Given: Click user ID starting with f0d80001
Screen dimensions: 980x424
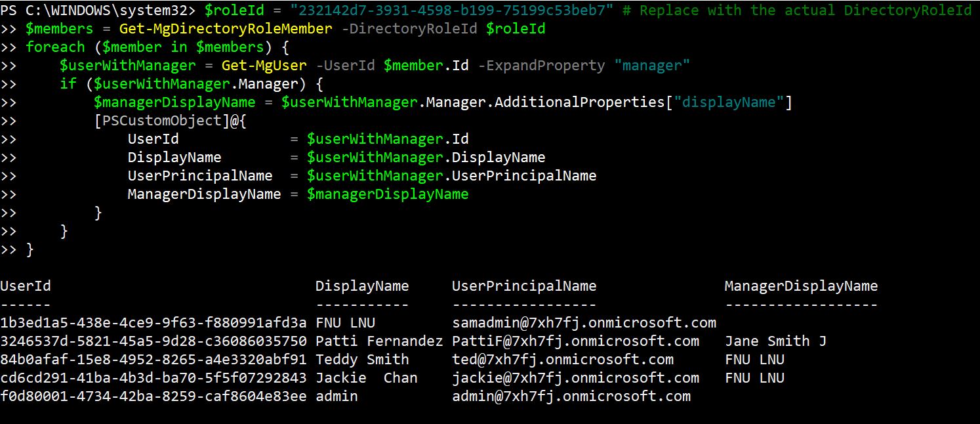Looking at the screenshot, I should tap(153, 396).
